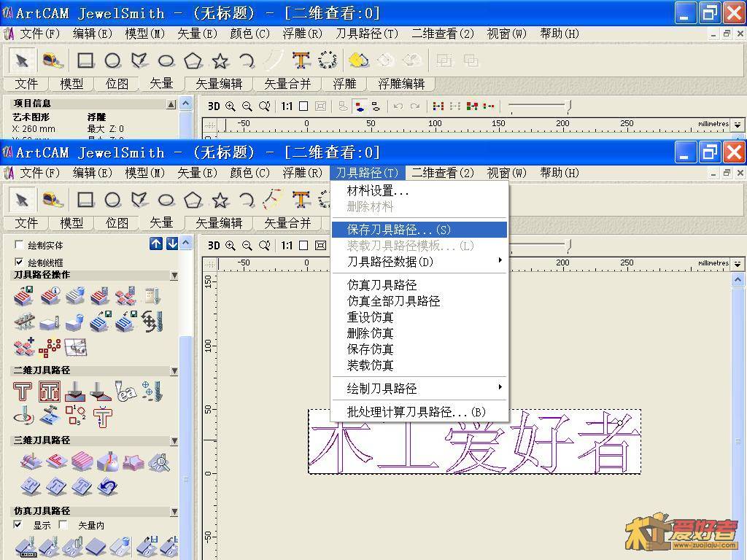Screen dimensions: 747x560
Task: Select the arrow tool in lower window
Action: coord(22,200)
